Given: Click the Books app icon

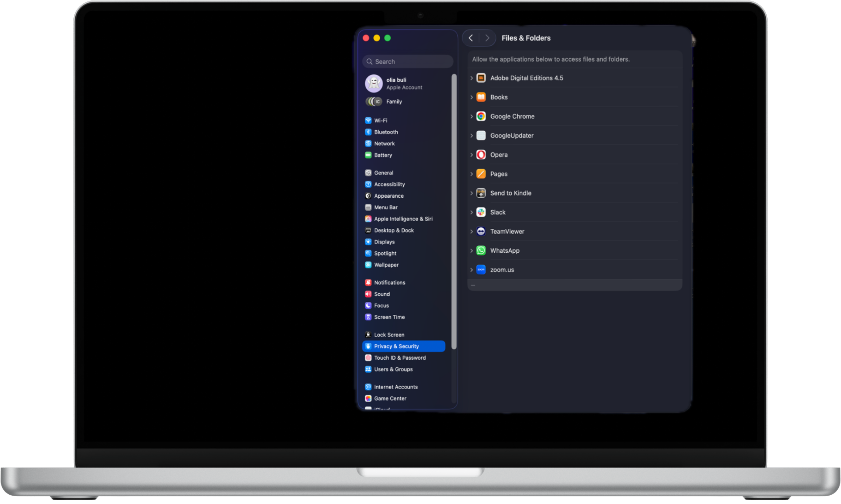Looking at the screenshot, I should coord(481,97).
